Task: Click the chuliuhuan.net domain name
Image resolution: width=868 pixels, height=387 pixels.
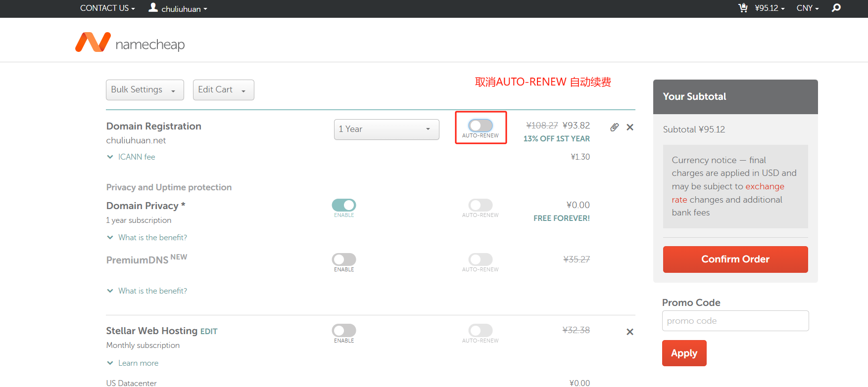Action: point(136,140)
